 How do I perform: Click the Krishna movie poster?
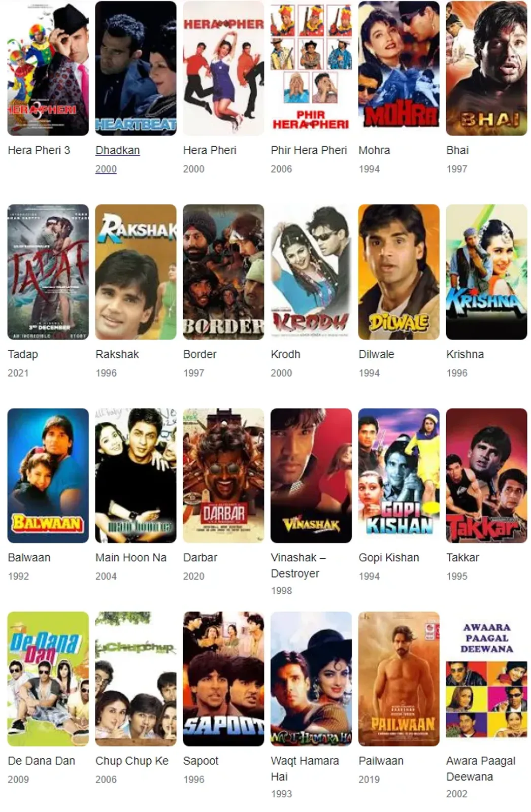pos(486,272)
